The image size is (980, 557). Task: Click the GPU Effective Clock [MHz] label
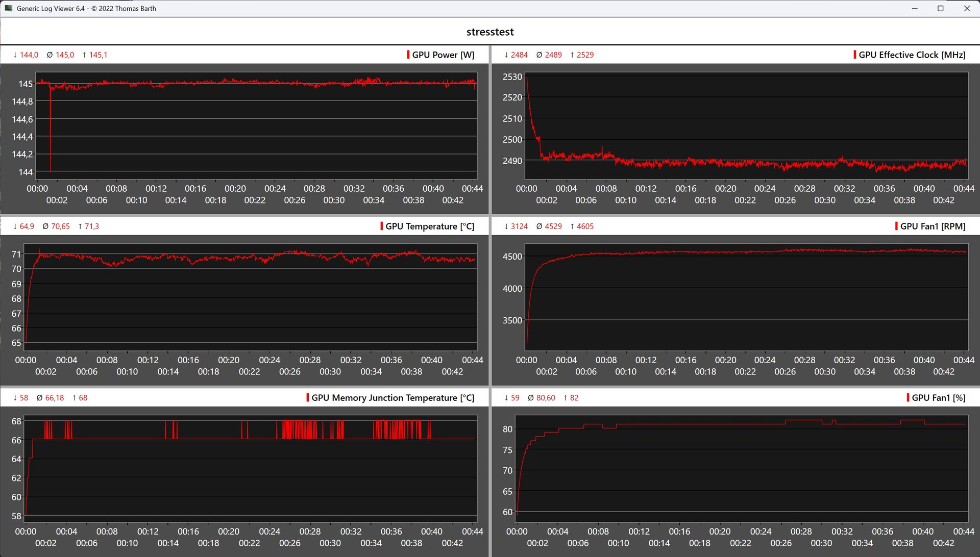pyautogui.click(x=912, y=55)
